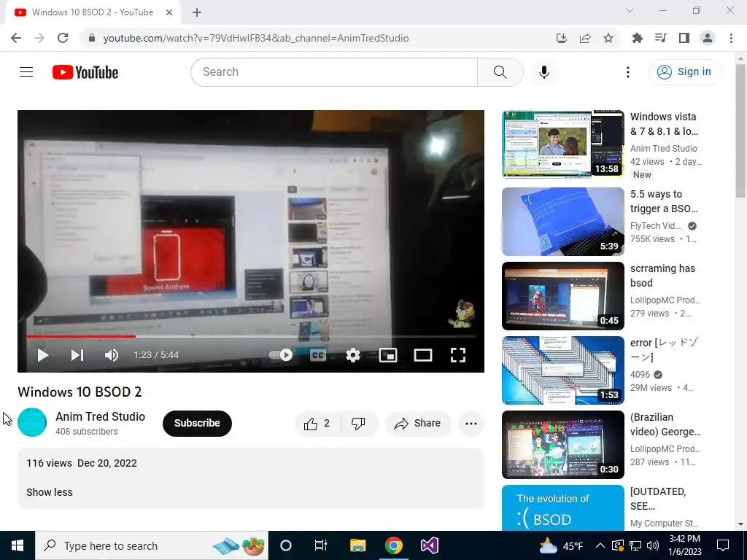Open error 4096 video thumbnail
This screenshot has height=560, width=747.
point(562,370)
